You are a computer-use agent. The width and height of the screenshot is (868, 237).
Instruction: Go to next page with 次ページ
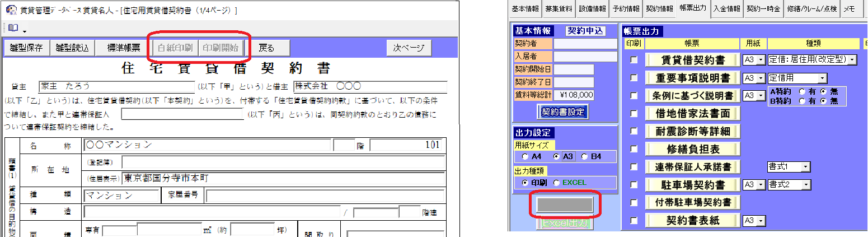pos(409,48)
